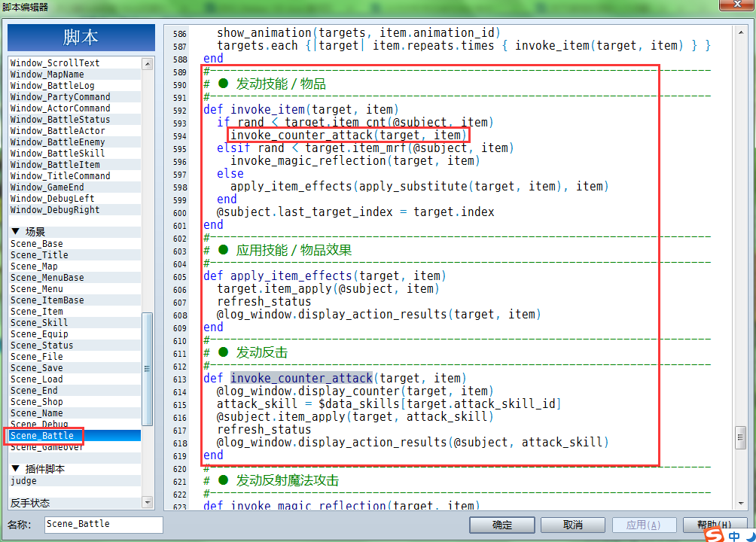The image size is (756, 542).
Task: Click the 应用技能 / 物品效果 comment line
Action: point(278,250)
